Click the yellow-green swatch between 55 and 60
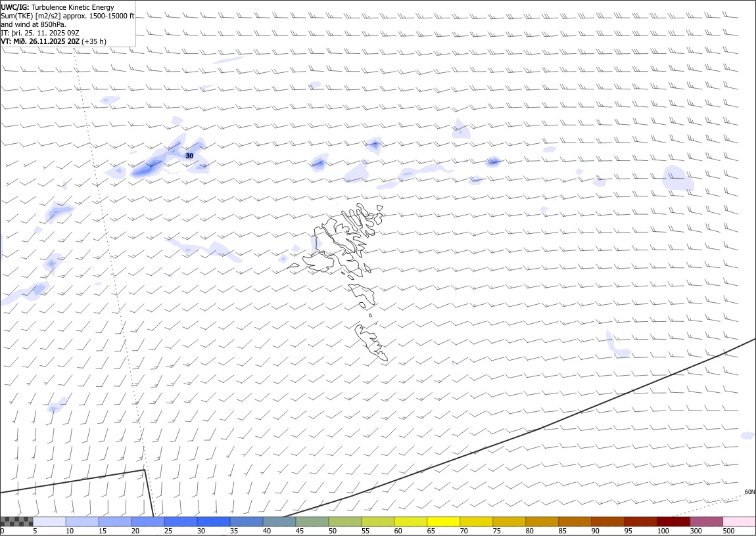The height and width of the screenshot is (536, 756). [x=377, y=522]
